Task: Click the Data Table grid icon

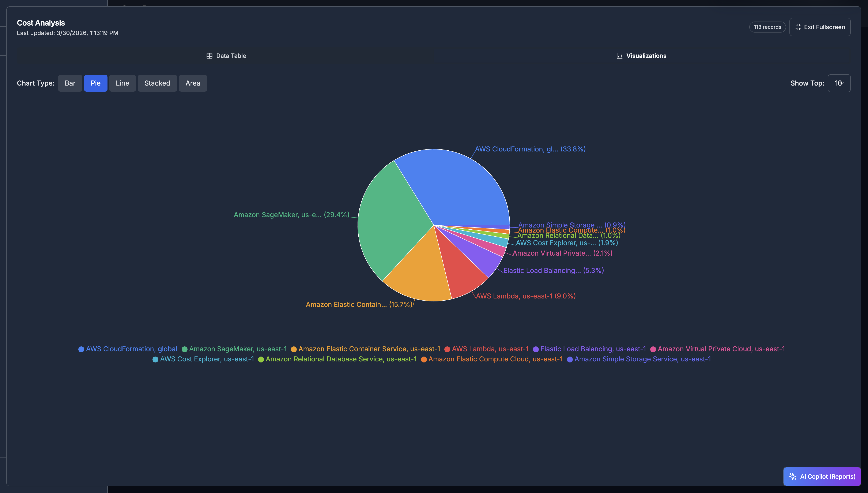Action: (x=210, y=56)
